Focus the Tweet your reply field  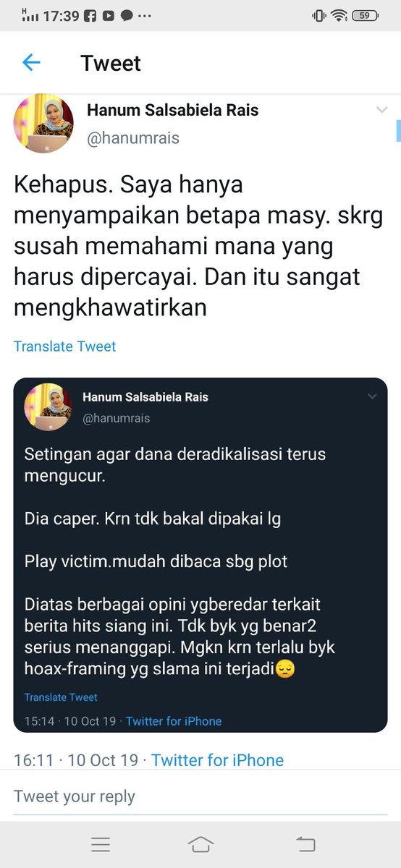[x=200, y=797]
